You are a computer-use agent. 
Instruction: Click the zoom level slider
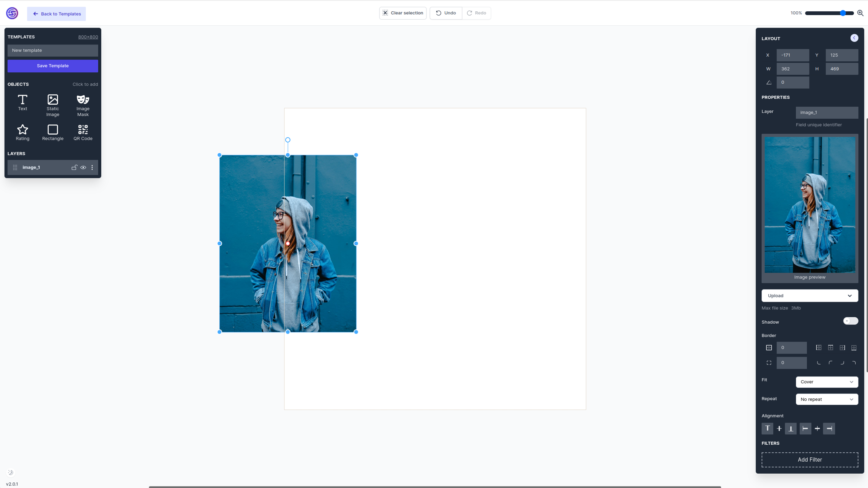[x=829, y=13]
